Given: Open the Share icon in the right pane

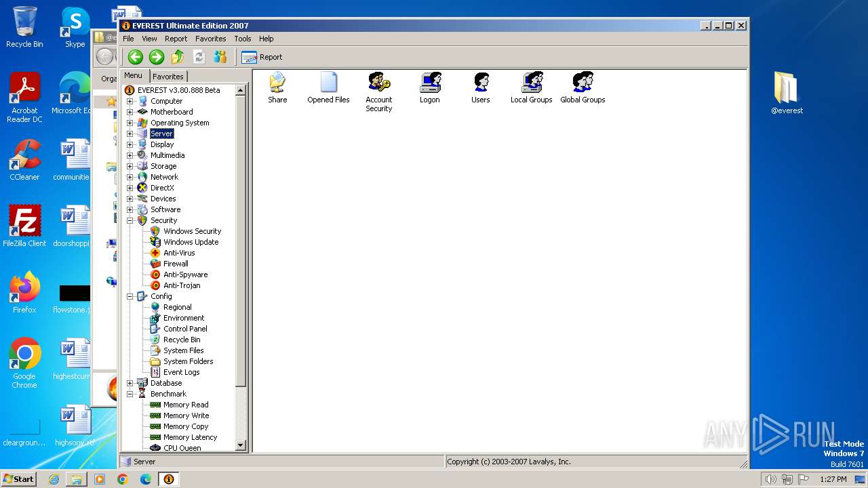Looking at the screenshot, I should (x=277, y=89).
